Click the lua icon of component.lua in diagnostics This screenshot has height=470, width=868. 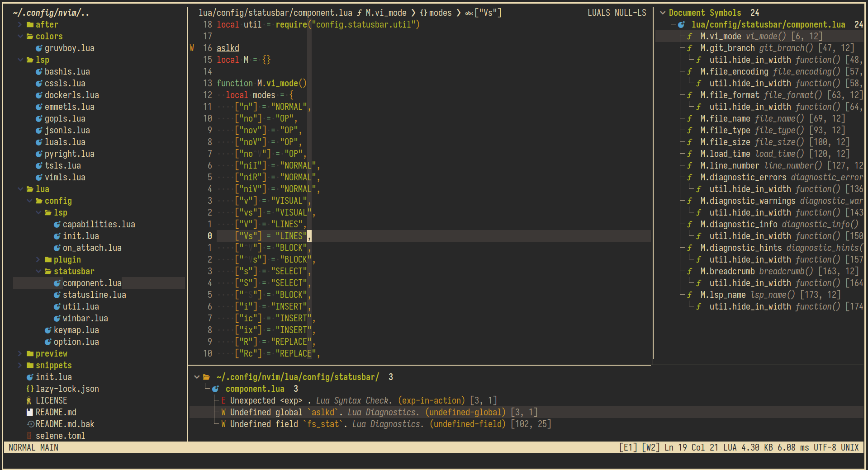click(215, 389)
